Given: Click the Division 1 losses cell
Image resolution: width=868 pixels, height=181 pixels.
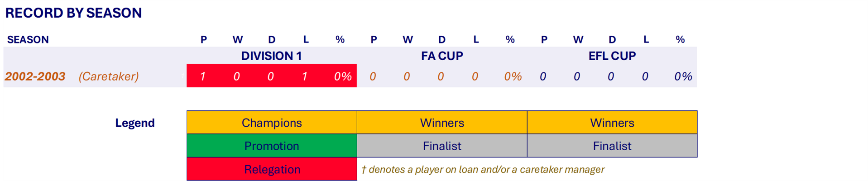Looking at the screenshot, I should click(305, 76).
